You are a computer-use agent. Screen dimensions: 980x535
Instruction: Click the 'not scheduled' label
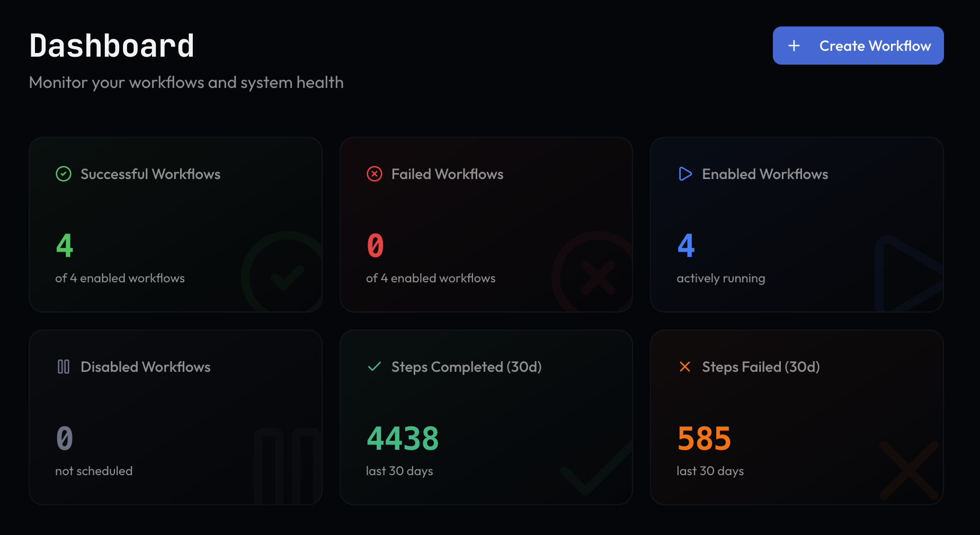(x=94, y=470)
